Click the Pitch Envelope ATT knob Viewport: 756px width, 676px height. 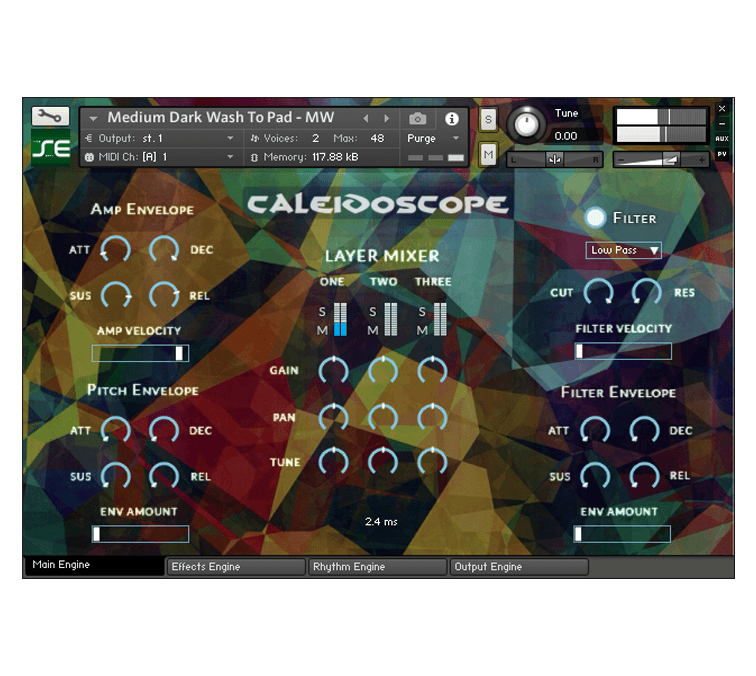tap(116, 430)
